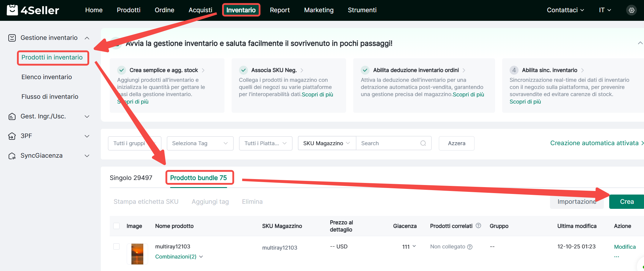
Task: Click the help icon beside Non collegato
Action: [x=470, y=247]
